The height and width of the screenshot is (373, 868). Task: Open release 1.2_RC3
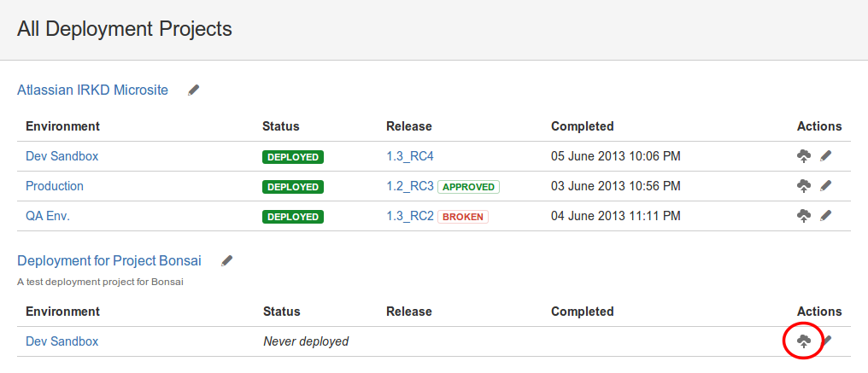pyautogui.click(x=409, y=186)
